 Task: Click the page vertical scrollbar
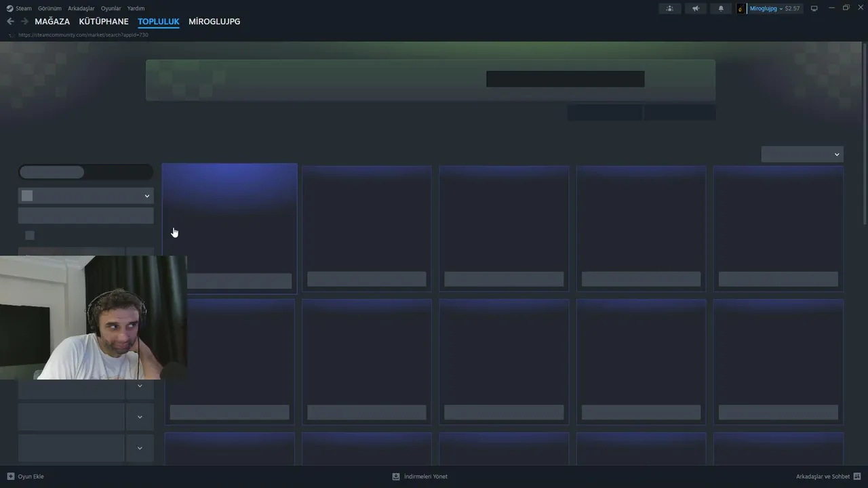click(x=865, y=136)
